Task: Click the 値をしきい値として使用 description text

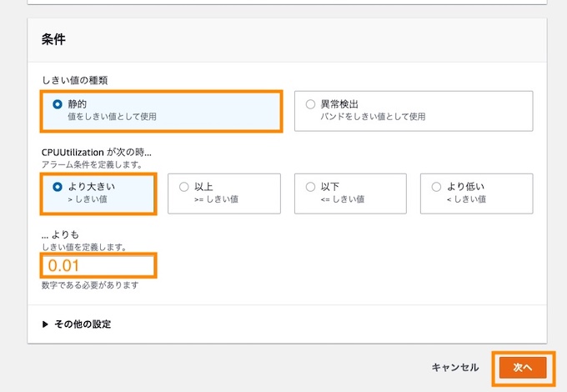Action: point(112,117)
